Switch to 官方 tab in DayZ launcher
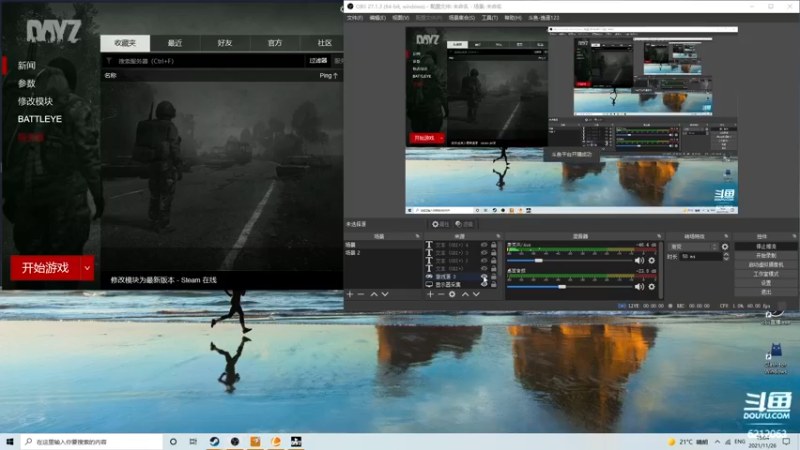 [275, 43]
